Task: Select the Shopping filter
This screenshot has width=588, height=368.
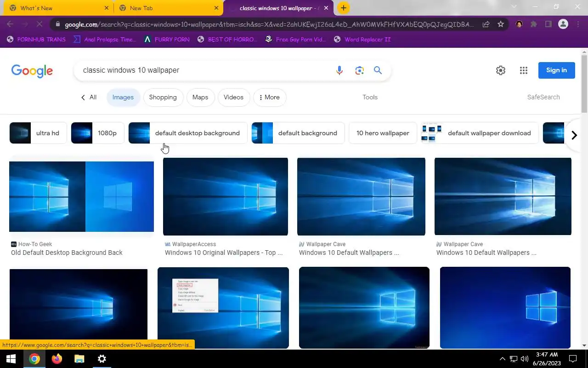Action: (163, 98)
